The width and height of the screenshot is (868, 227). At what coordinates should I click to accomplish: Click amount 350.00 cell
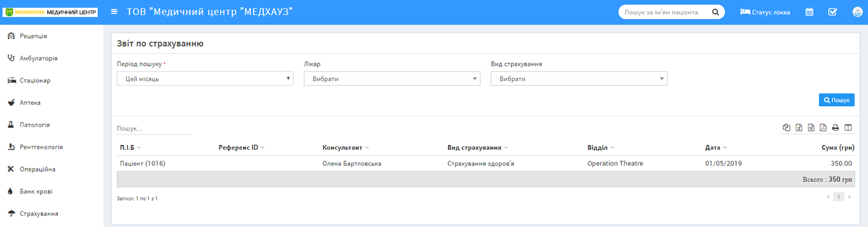(841, 163)
